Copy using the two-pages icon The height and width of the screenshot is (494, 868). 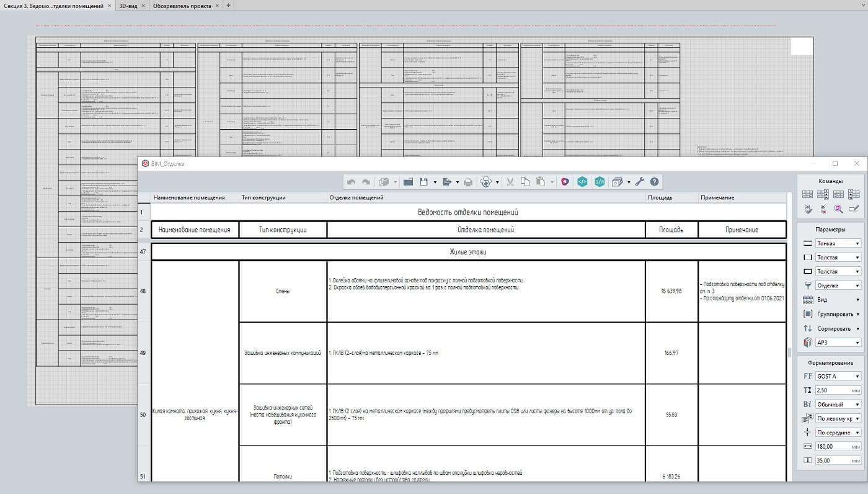click(x=525, y=182)
